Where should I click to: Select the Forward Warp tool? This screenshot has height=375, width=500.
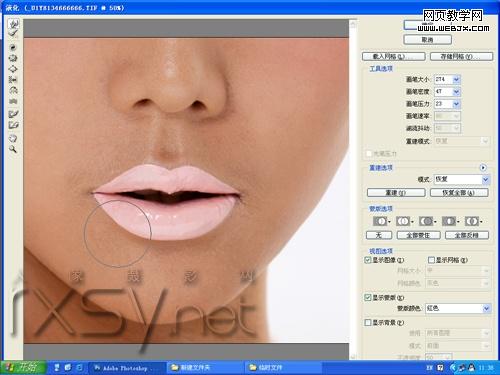[x=14, y=23]
